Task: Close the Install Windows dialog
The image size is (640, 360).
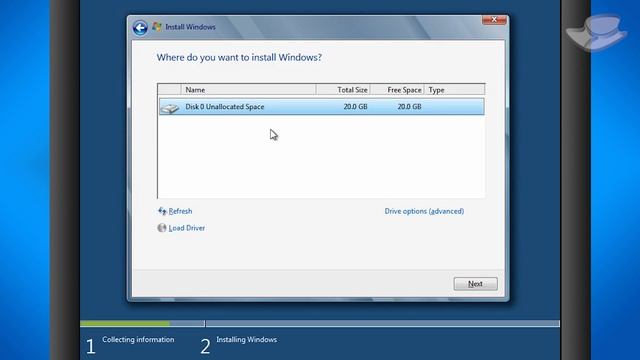Action: pyautogui.click(x=494, y=20)
